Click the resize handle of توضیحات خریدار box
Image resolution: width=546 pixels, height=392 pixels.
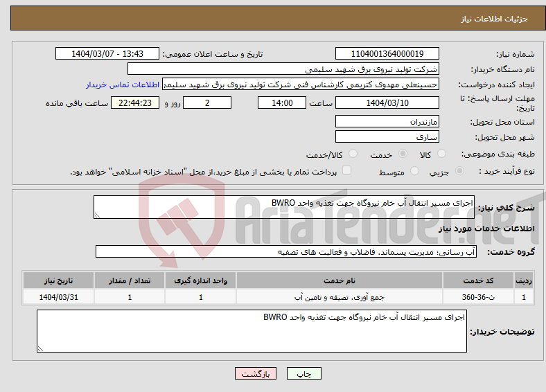40,348
